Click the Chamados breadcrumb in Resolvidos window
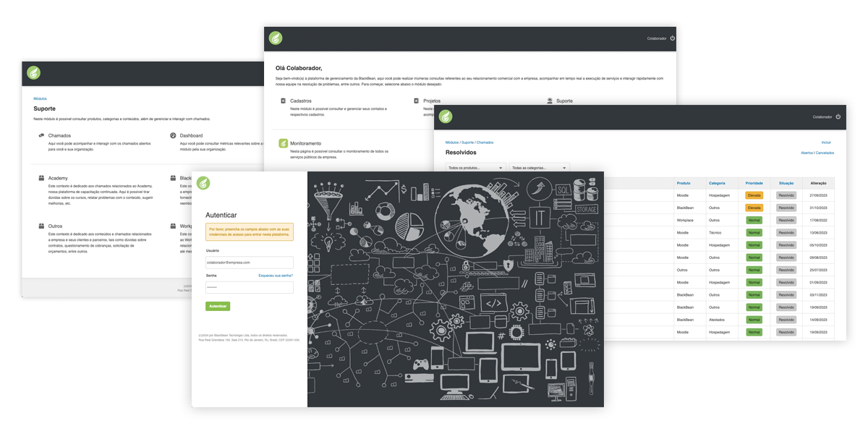The image size is (868, 434). pos(485,142)
